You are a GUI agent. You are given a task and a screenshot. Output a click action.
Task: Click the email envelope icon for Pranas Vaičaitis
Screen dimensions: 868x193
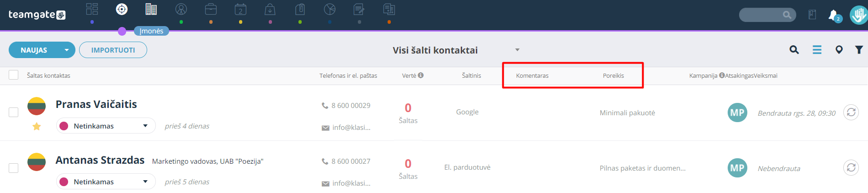pos(325,128)
